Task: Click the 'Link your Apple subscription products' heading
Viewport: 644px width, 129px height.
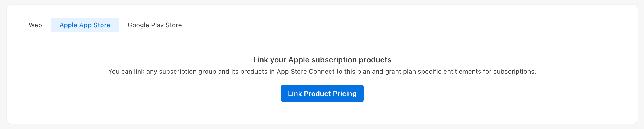Action: [322, 60]
